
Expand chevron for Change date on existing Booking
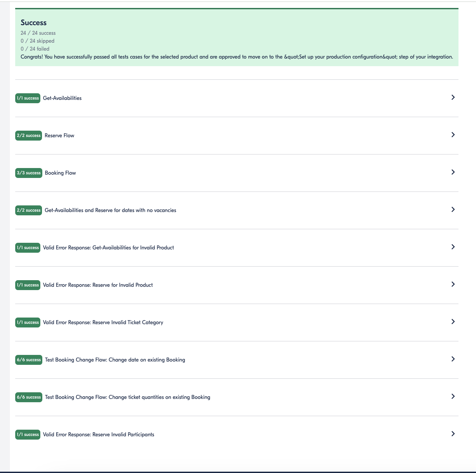pyautogui.click(x=453, y=359)
